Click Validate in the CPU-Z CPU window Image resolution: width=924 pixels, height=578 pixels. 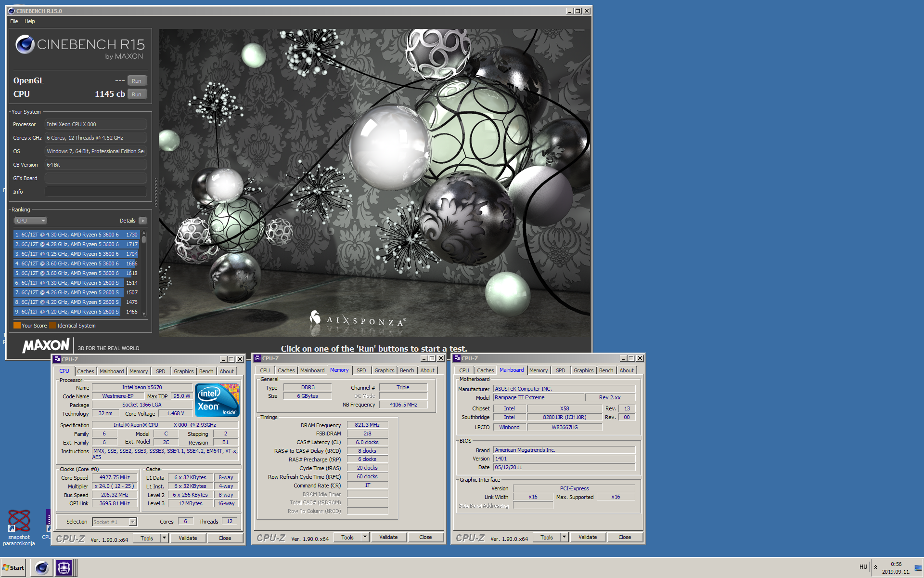click(x=188, y=538)
